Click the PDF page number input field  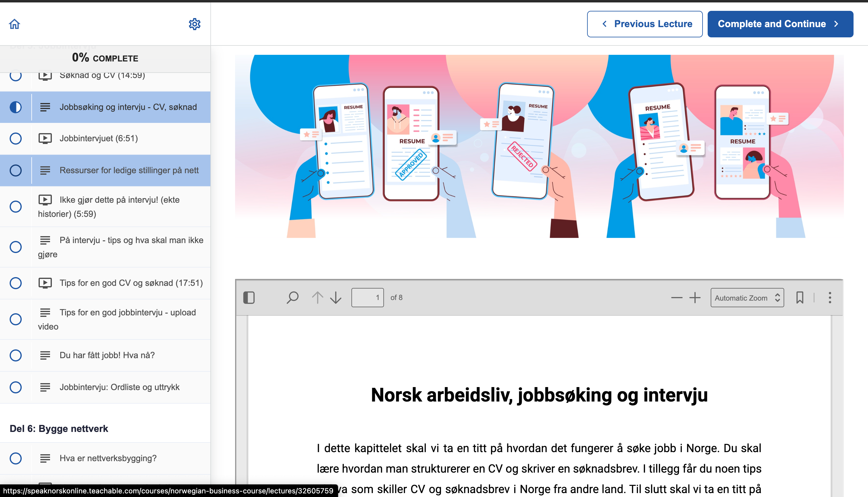367,298
